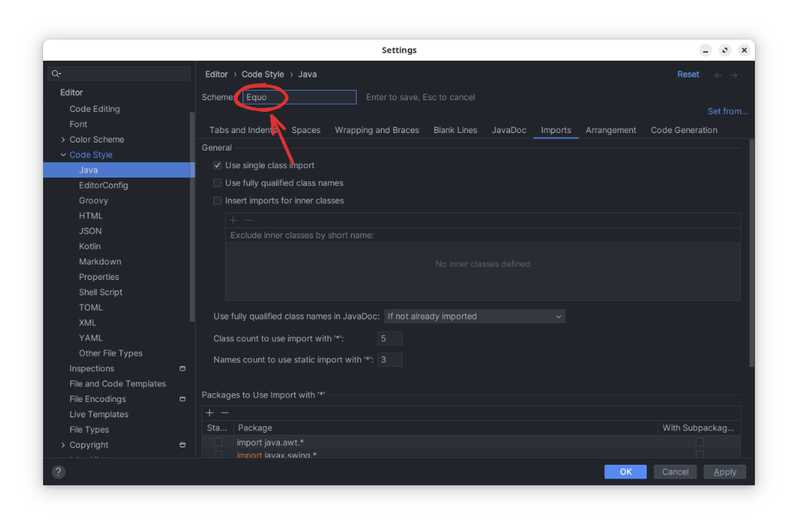The image size is (798, 532).
Task: Select Other File Types
Action: tap(110, 353)
